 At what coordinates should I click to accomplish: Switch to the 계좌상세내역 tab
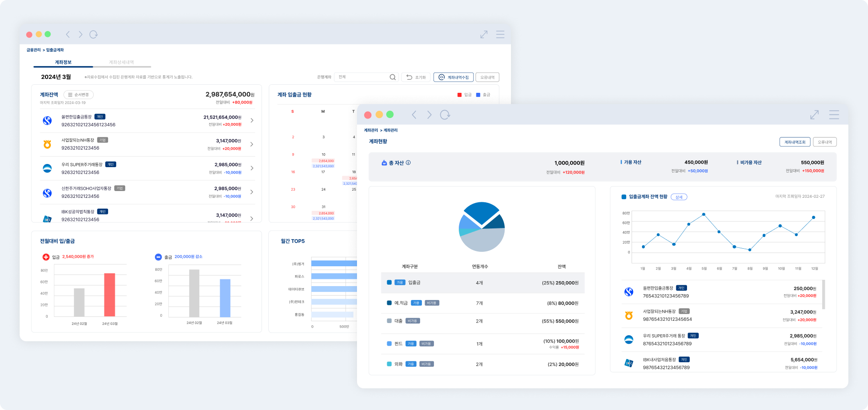[x=121, y=62]
